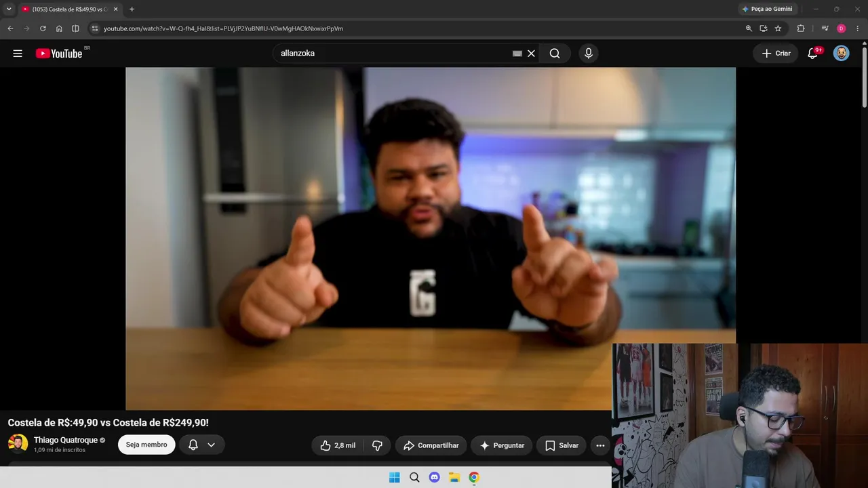This screenshot has width=868, height=488.
Task: Go to YouTube home via logo
Action: tap(59, 54)
